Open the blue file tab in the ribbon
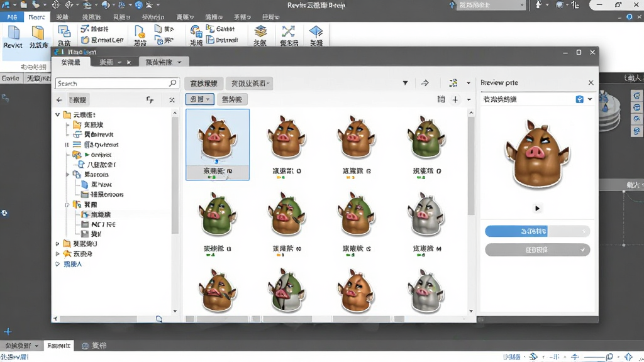This screenshot has width=644, height=362. pos(12,17)
